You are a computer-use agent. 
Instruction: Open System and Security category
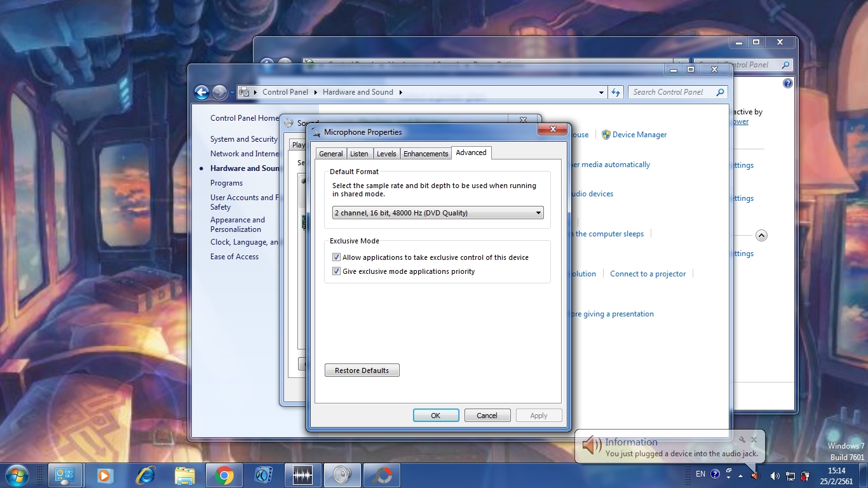pos(244,139)
